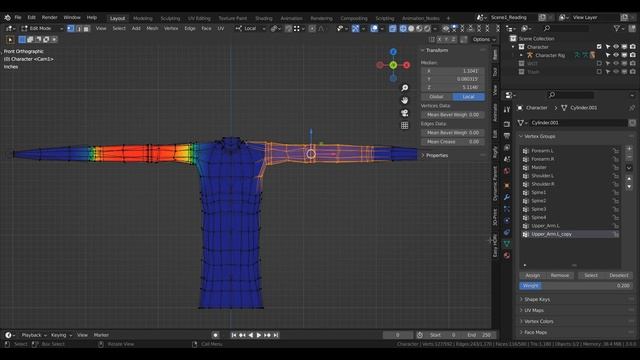Screen dimensions: 640x360
Task: Collapse the Vertex Groups panel
Action: (538, 136)
